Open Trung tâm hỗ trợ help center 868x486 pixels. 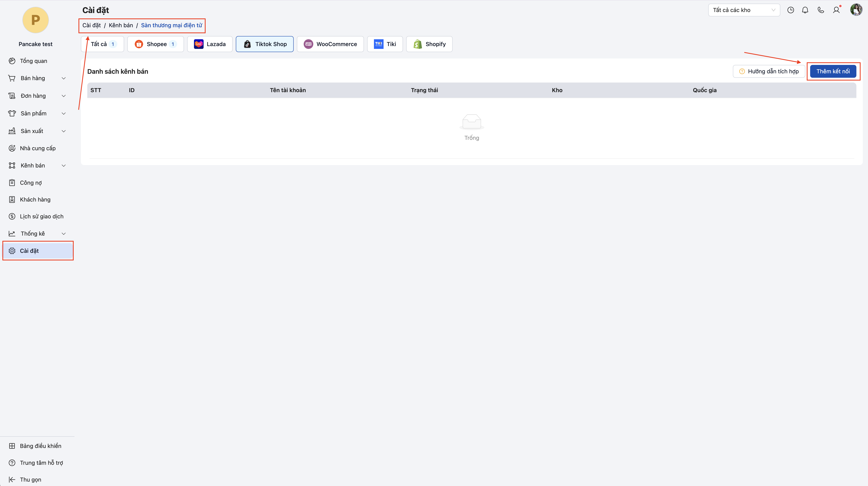[41, 462]
